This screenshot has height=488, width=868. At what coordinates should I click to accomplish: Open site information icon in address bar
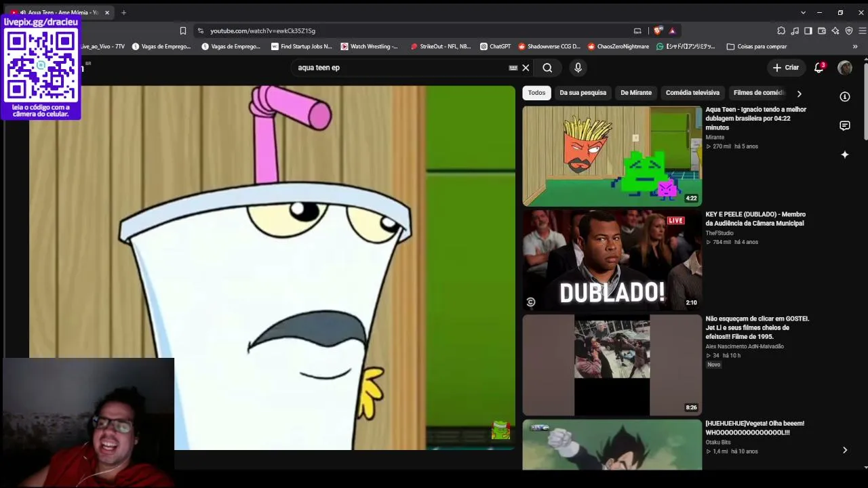tap(200, 30)
